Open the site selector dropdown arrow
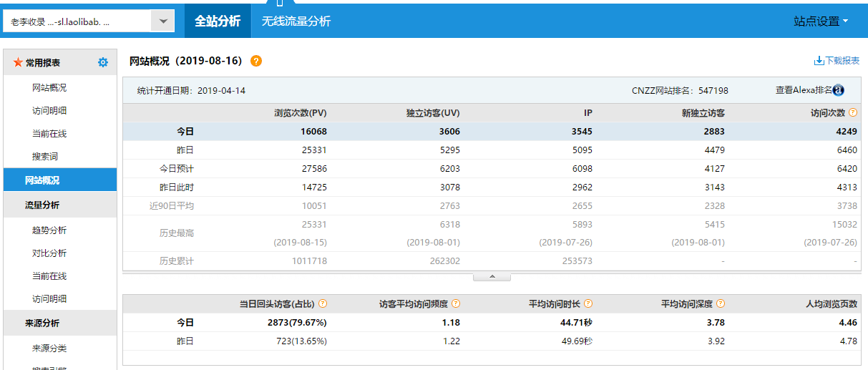 pyautogui.click(x=163, y=21)
